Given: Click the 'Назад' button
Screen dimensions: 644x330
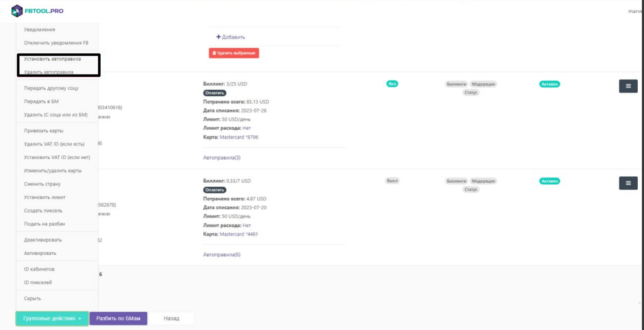Looking at the screenshot, I should click(x=171, y=318).
